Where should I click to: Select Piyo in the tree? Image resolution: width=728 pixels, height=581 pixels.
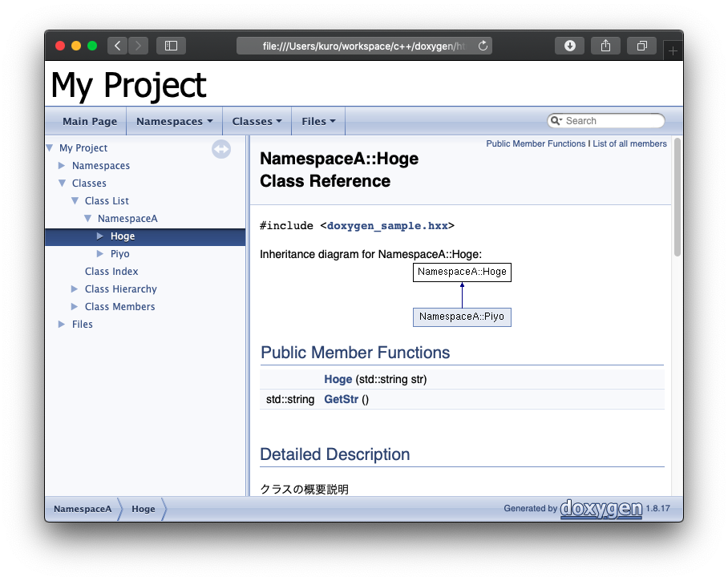click(x=119, y=254)
